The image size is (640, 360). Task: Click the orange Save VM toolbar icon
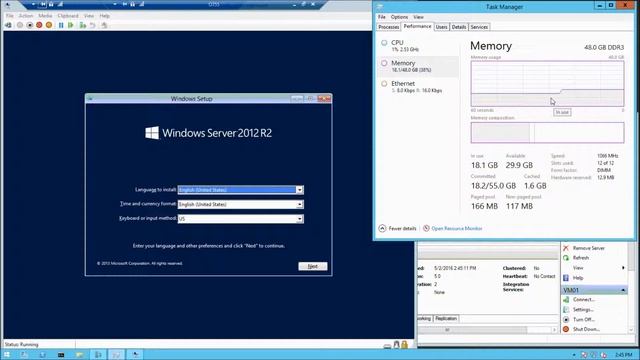tap(49, 25)
